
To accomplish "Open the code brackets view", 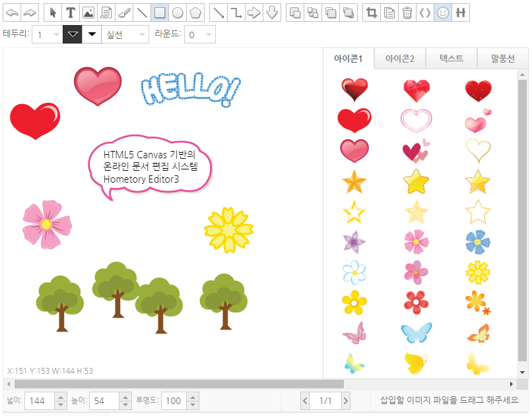I will click(x=425, y=13).
